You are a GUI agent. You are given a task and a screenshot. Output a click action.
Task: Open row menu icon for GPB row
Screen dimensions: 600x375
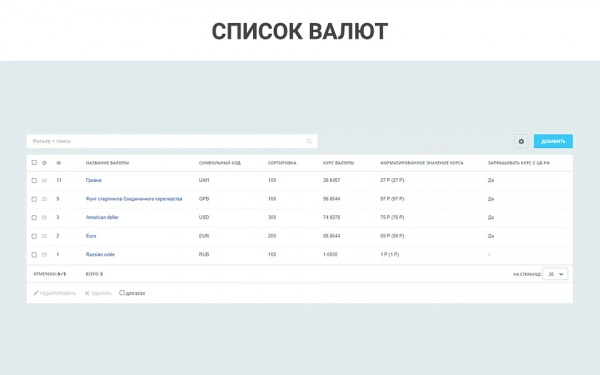tap(44, 199)
